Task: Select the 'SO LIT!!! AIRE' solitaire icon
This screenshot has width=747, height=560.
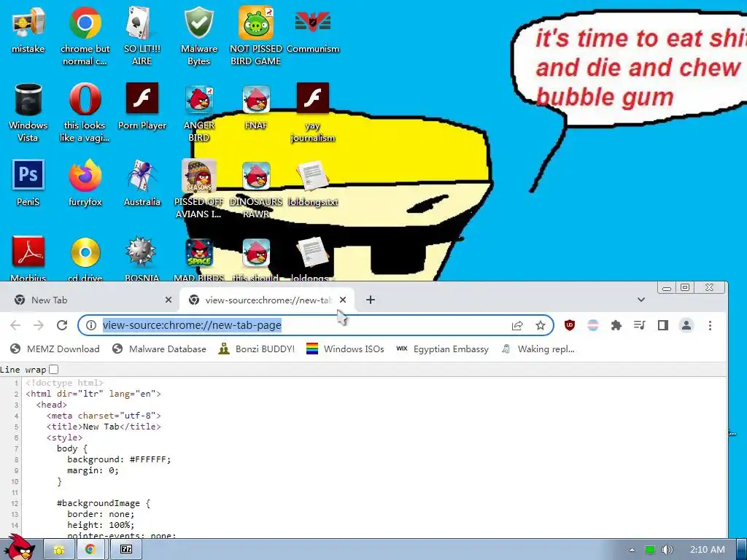Action: tap(142, 36)
